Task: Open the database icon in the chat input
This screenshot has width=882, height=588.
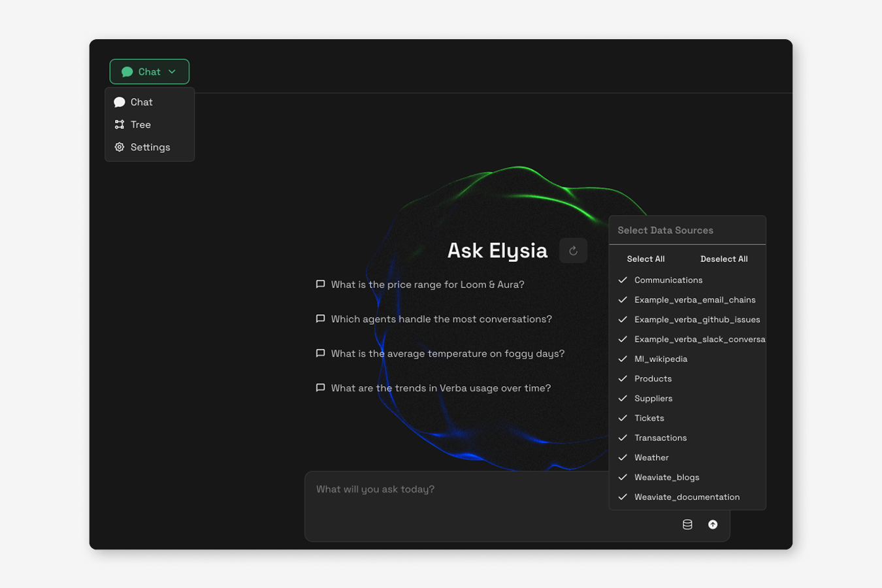Action: 687,524
